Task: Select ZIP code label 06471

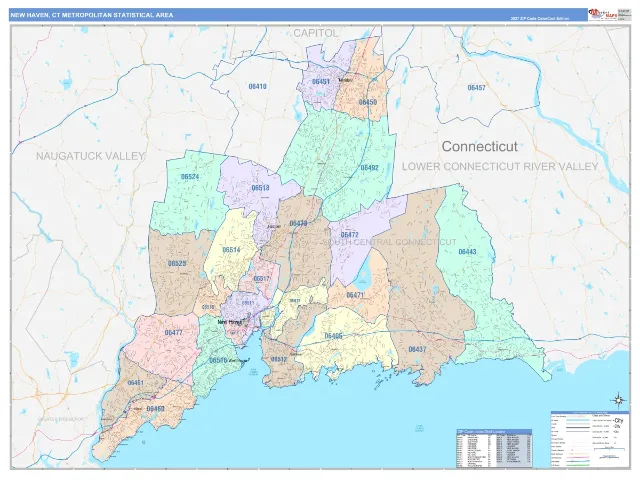Action: tap(355, 295)
